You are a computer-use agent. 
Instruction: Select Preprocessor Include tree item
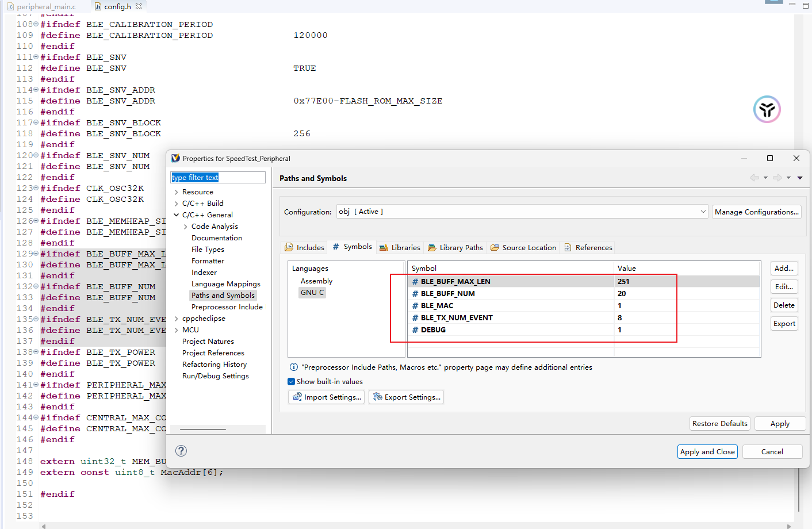click(x=227, y=306)
